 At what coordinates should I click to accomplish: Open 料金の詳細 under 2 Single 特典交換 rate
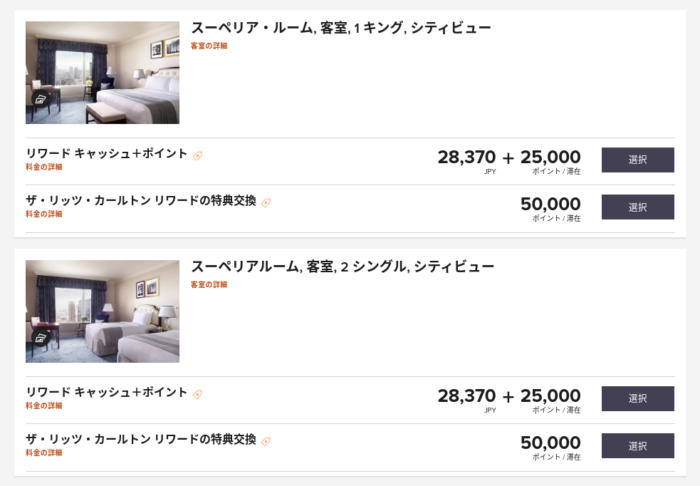pos(44,453)
